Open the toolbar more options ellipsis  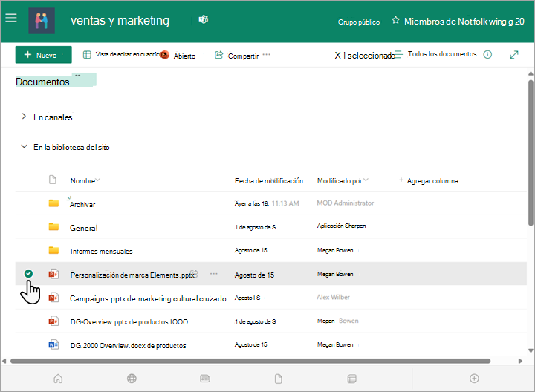tap(267, 54)
